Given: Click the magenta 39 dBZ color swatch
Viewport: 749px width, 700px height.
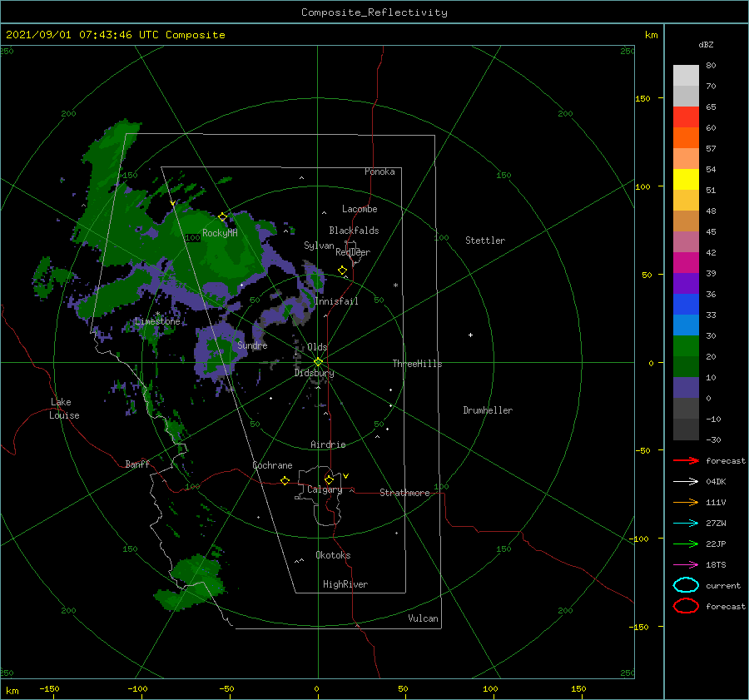Looking at the screenshot, I should click(686, 263).
